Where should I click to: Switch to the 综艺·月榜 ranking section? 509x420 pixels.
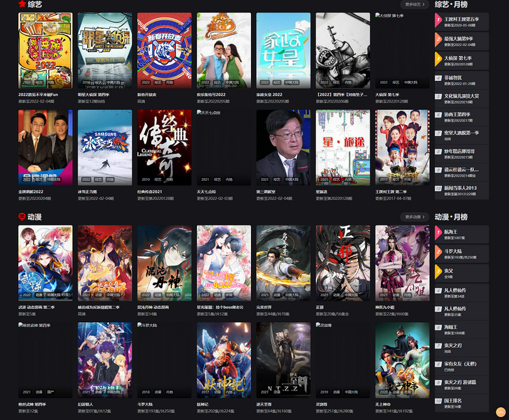[x=452, y=5]
